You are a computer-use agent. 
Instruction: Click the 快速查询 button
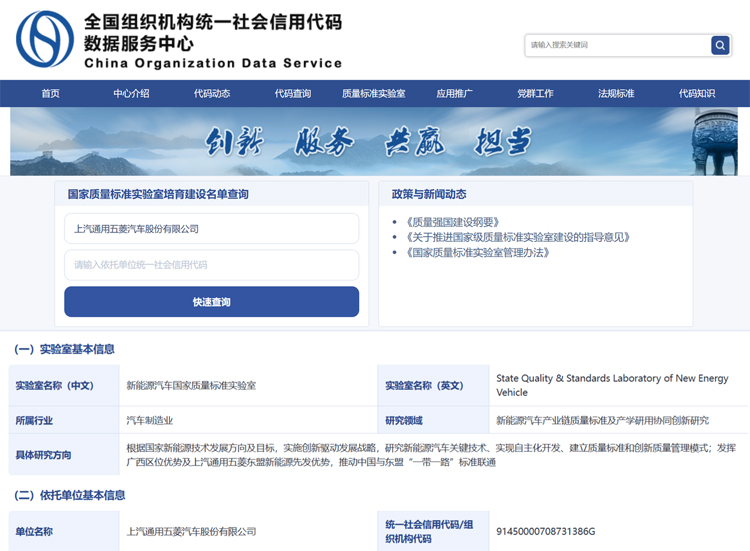click(x=211, y=302)
